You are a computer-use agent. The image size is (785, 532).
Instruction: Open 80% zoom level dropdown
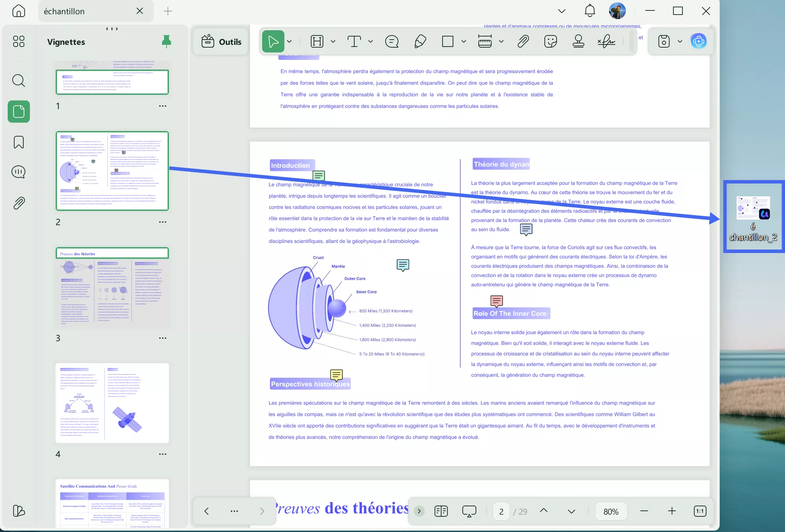click(x=611, y=511)
